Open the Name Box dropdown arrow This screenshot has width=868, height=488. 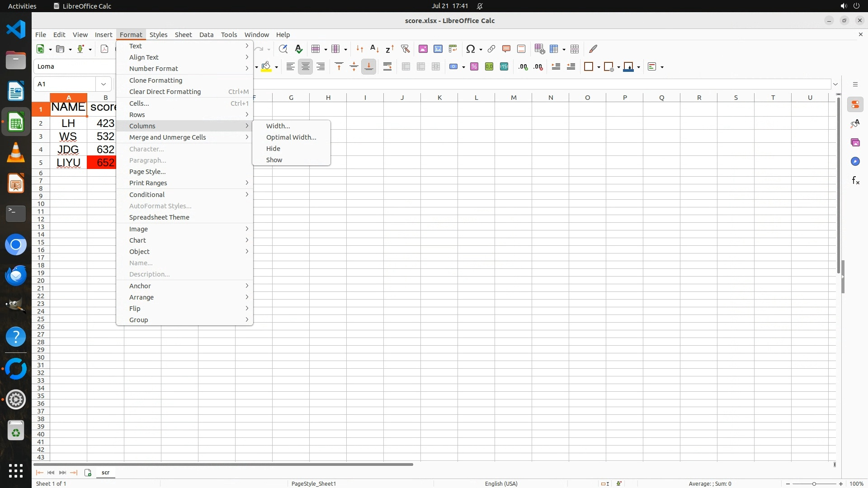(104, 84)
